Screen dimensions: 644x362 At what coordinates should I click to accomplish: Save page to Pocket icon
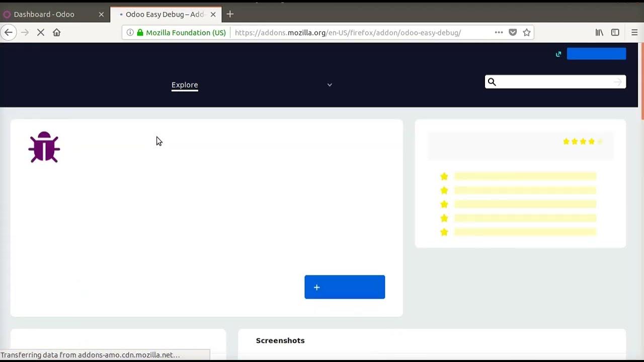click(x=513, y=32)
